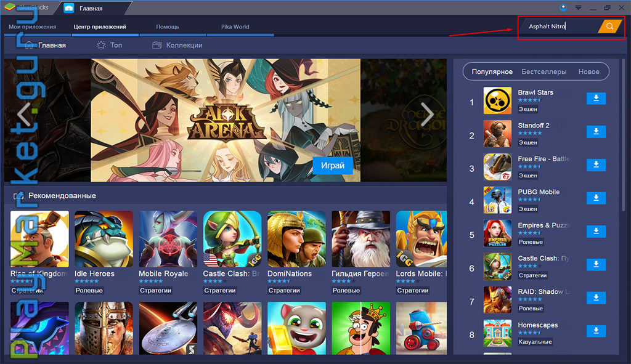Open the Lords Mobile recommended tile
Viewport: 631px width, 364px height.
(x=421, y=239)
